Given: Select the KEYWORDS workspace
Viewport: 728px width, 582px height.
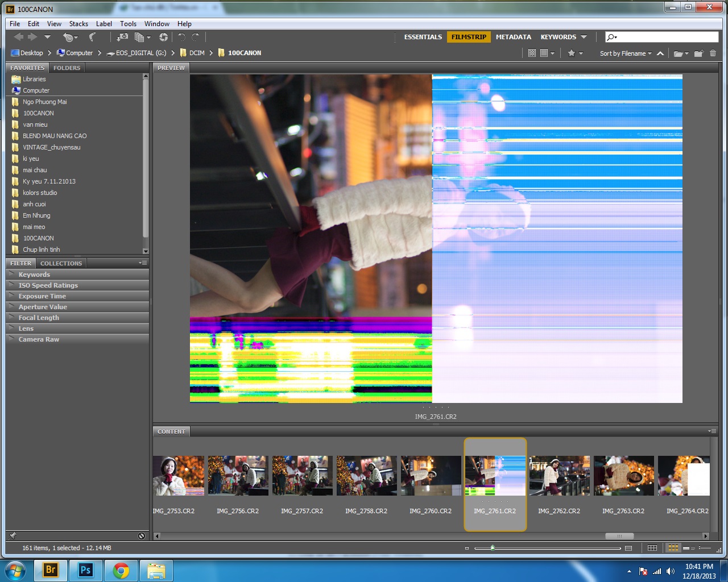Looking at the screenshot, I should coord(558,37).
